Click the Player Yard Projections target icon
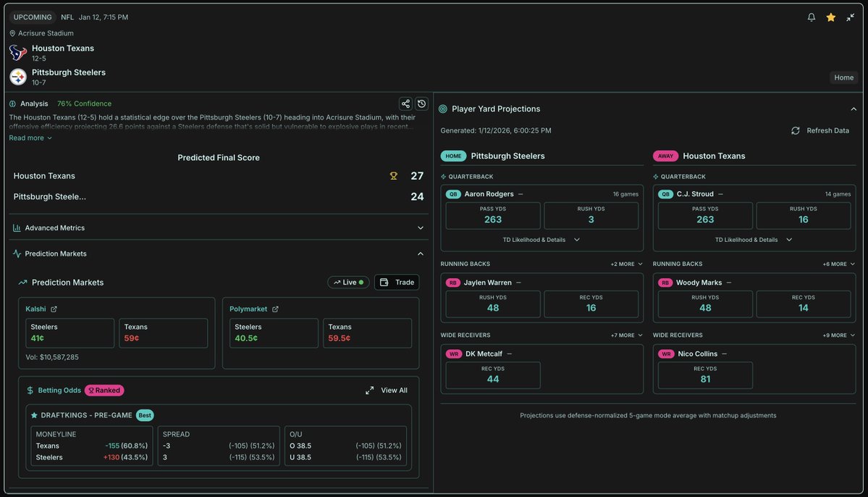The image size is (868, 497). coord(443,109)
